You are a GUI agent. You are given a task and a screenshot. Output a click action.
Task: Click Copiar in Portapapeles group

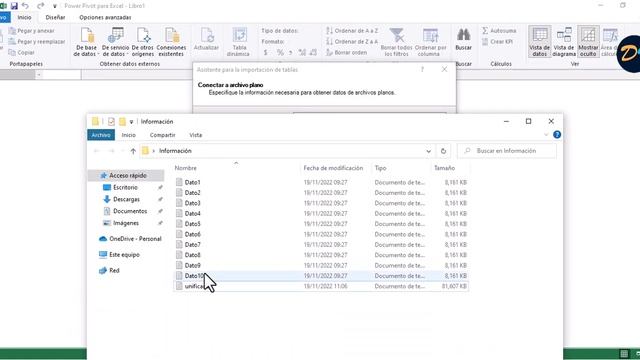coord(22,53)
